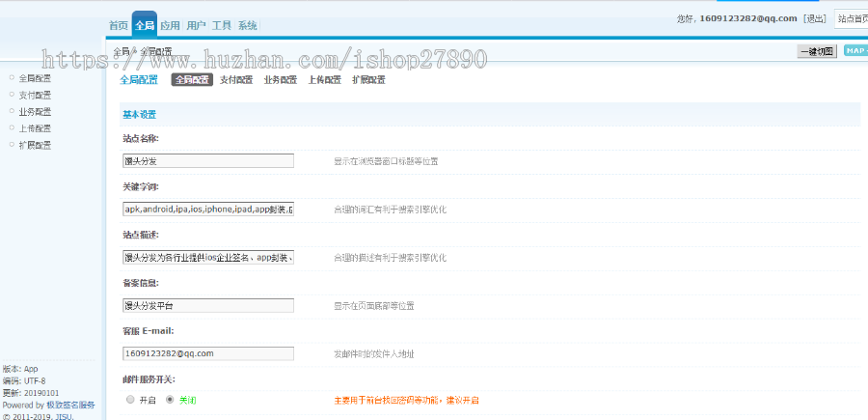
Task: Click the 站点名称 input field
Action: point(208,161)
